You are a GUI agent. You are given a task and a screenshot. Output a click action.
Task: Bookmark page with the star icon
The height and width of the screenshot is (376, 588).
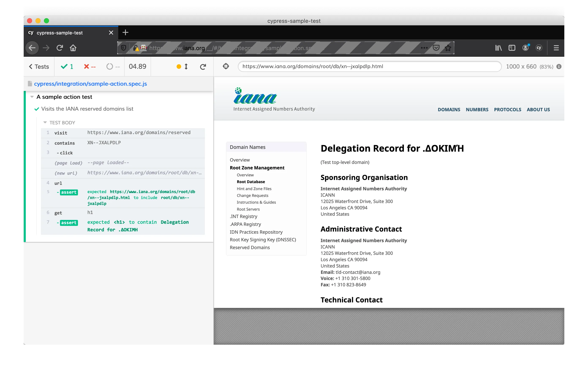point(448,48)
